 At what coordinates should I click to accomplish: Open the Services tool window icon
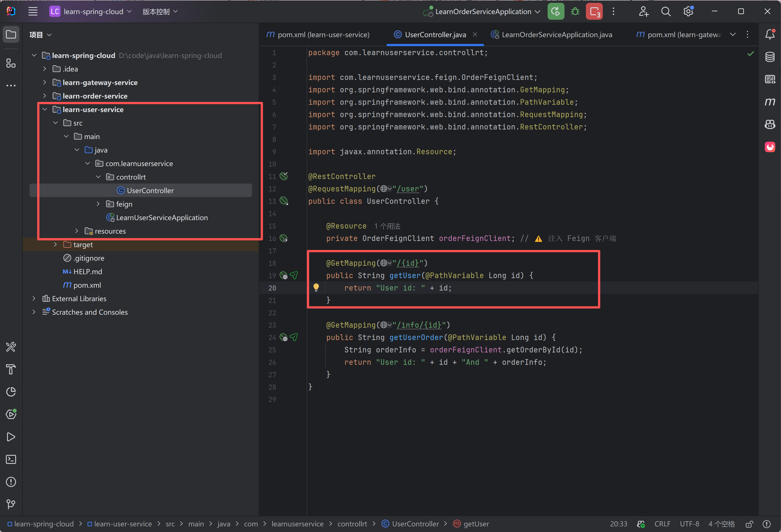pyautogui.click(x=11, y=414)
